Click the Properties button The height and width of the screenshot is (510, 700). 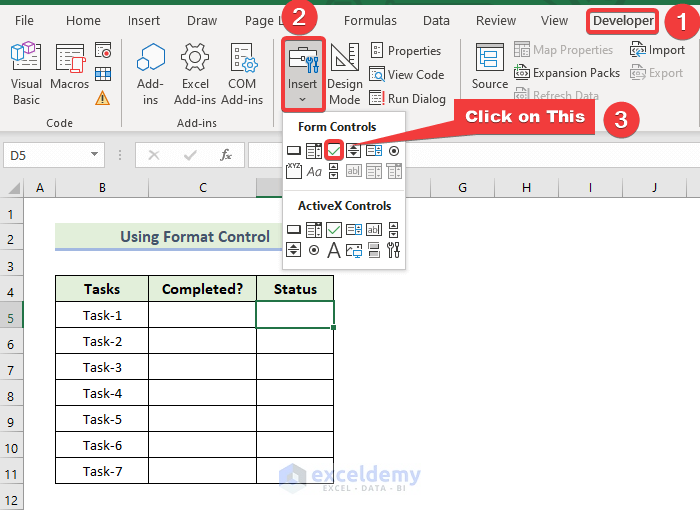406,50
